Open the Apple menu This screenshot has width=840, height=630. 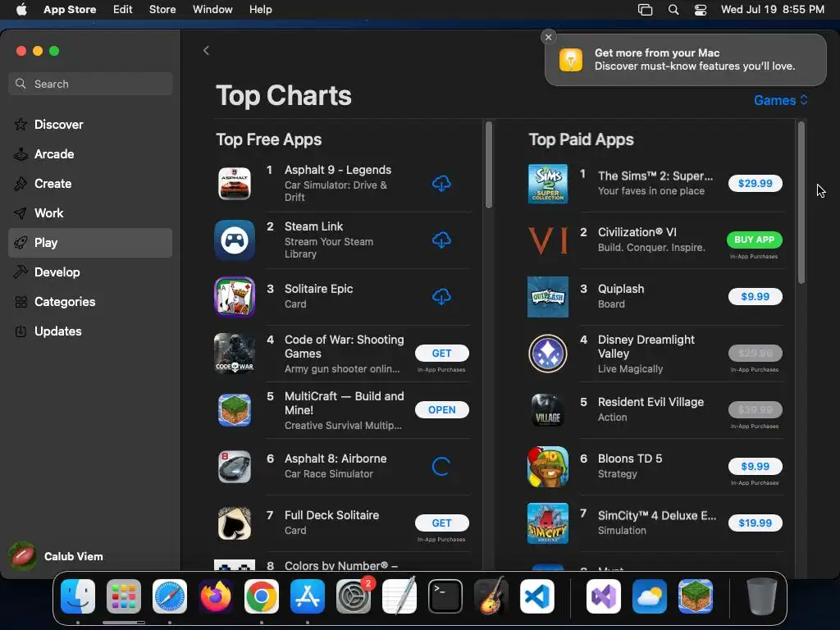pos(21,9)
